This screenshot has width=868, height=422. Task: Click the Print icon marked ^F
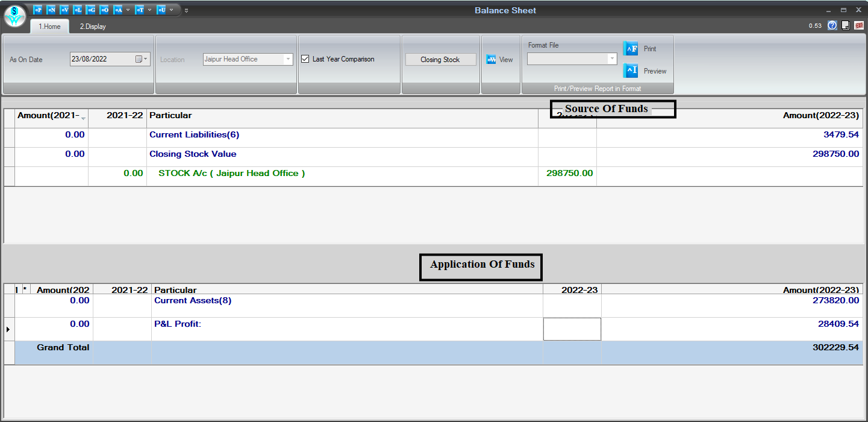(x=630, y=49)
